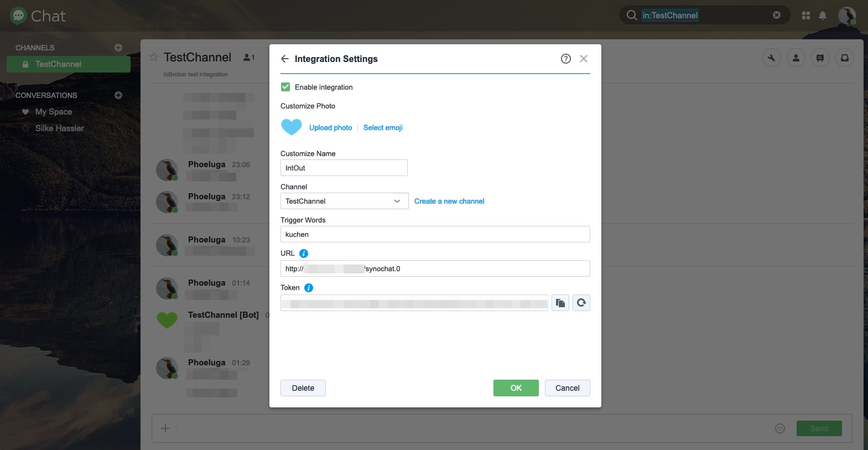Image resolution: width=868 pixels, height=450 pixels.
Task: Open notifications bell
Action: pos(823,15)
